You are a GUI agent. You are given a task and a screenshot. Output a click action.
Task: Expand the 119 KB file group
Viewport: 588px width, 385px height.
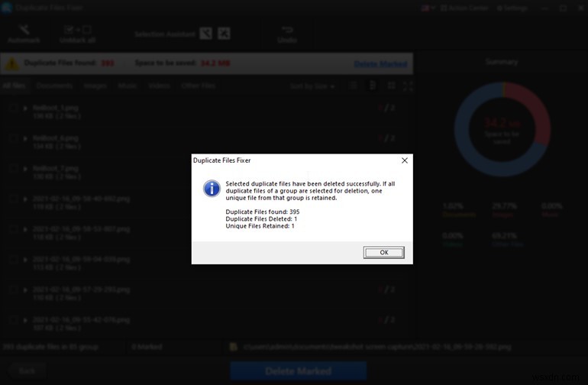point(25,199)
